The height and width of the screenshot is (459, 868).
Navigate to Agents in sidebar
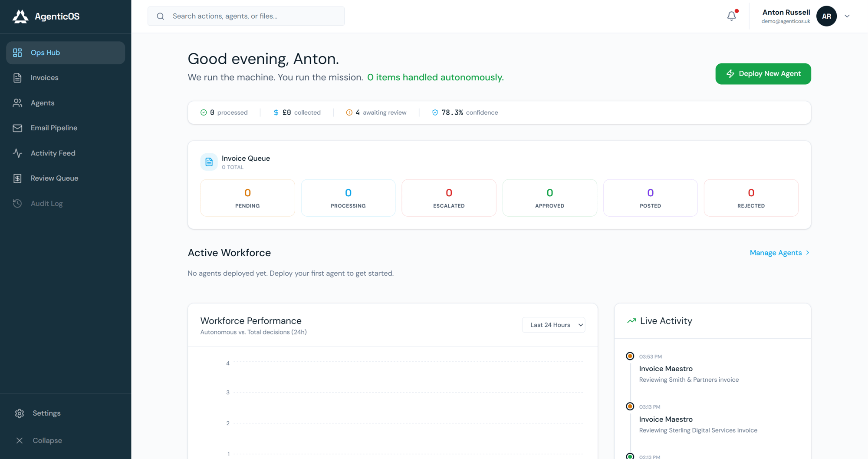(66, 103)
